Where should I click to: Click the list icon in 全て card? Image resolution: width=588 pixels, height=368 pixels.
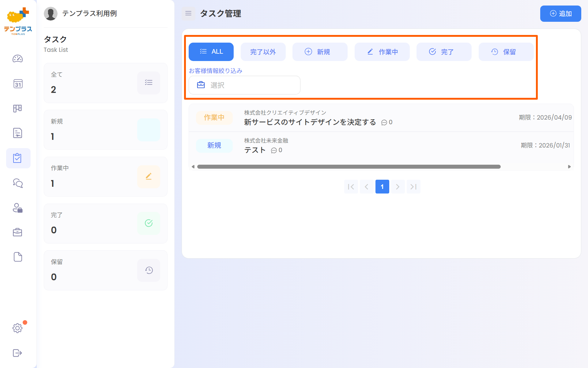pyautogui.click(x=149, y=82)
